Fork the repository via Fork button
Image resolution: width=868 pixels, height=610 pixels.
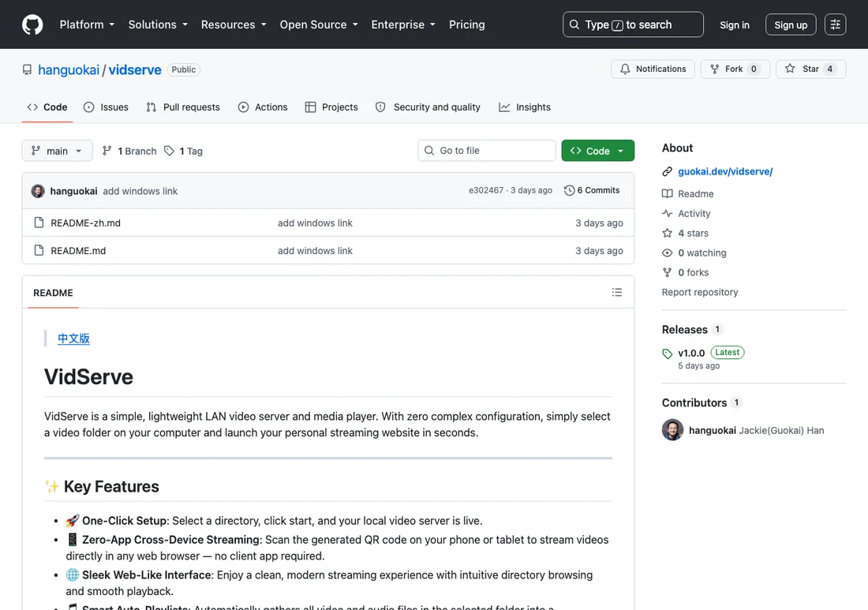735,69
